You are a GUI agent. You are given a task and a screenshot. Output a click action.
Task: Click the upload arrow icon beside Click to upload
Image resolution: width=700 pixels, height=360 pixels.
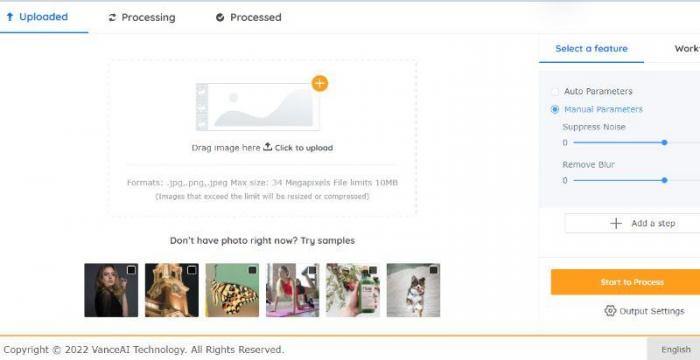point(267,147)
